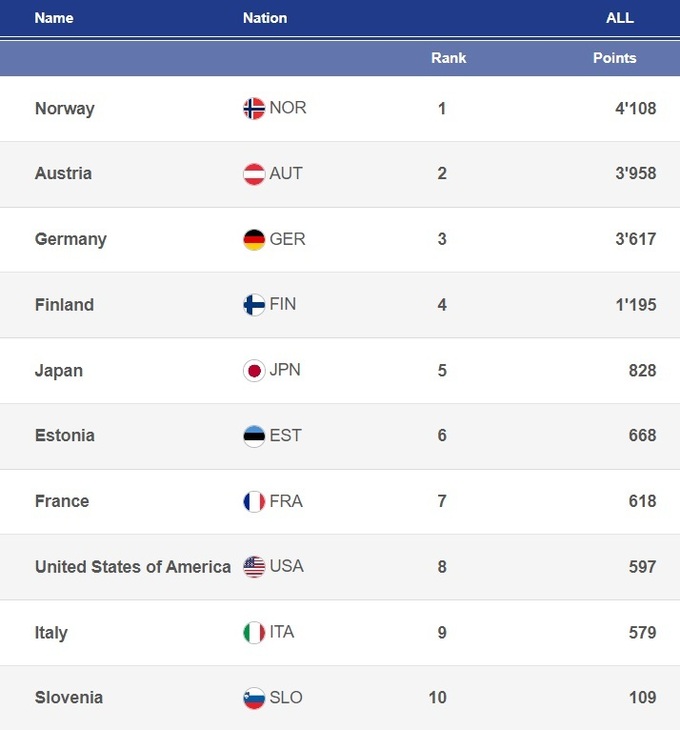Image resolution: width=680 pixels, height=730 pixels.
Task: Click the Finland flag icon
Action: pos(254,305)
